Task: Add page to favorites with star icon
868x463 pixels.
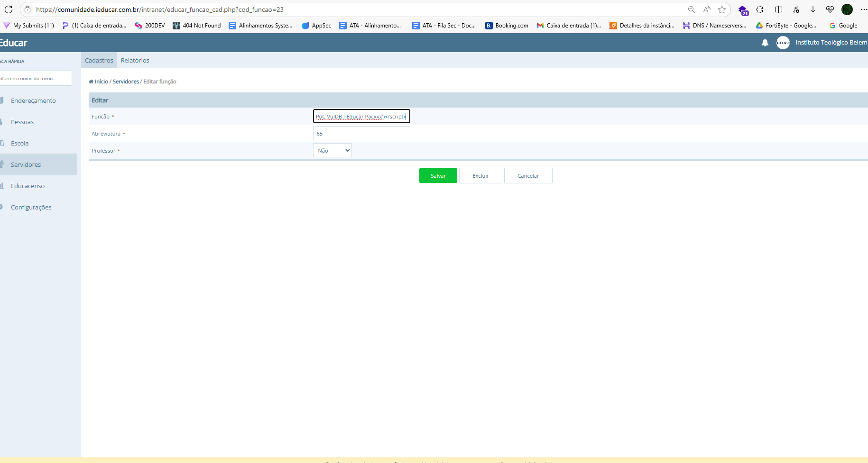Action: tap(722, 9)
